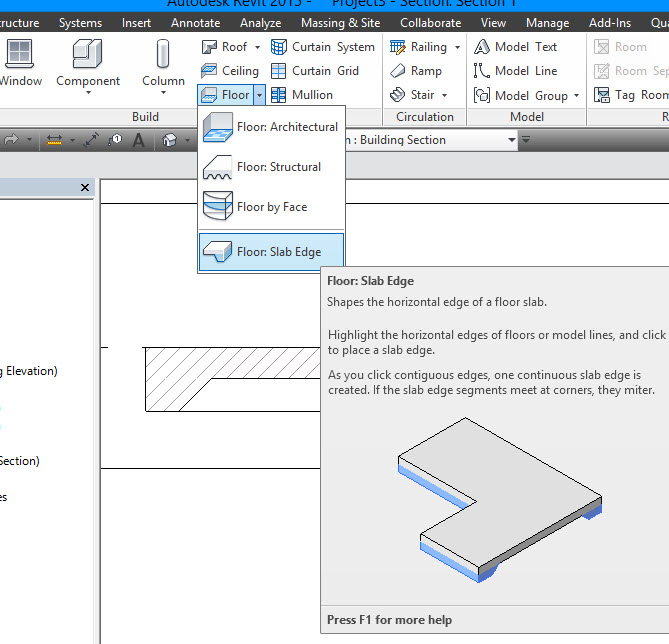669x644 pixels.
Task: Open the Collaborate ribbon tab
Action: tap(430, 23)
